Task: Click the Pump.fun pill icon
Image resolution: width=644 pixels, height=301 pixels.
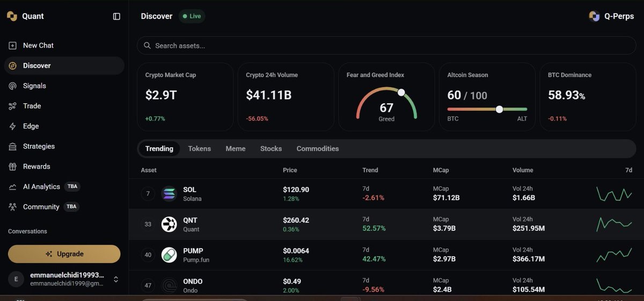Action: click(x=169, y=255)
